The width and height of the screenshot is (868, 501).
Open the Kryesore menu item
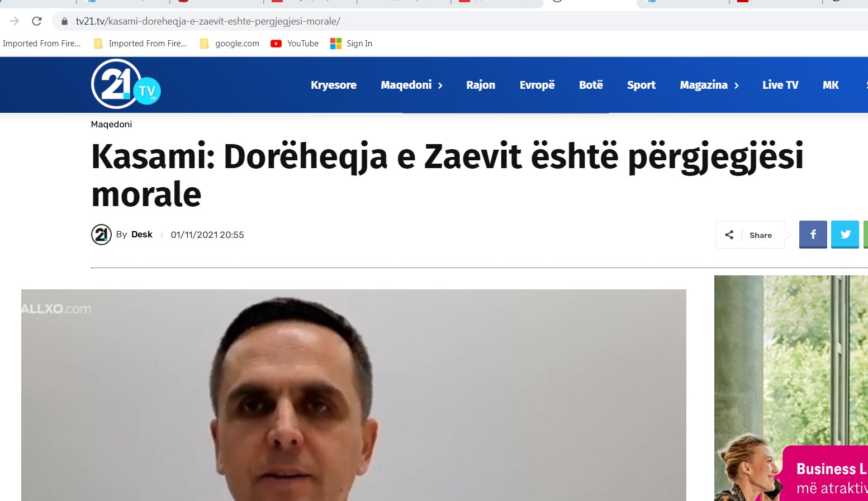point(334,85)
